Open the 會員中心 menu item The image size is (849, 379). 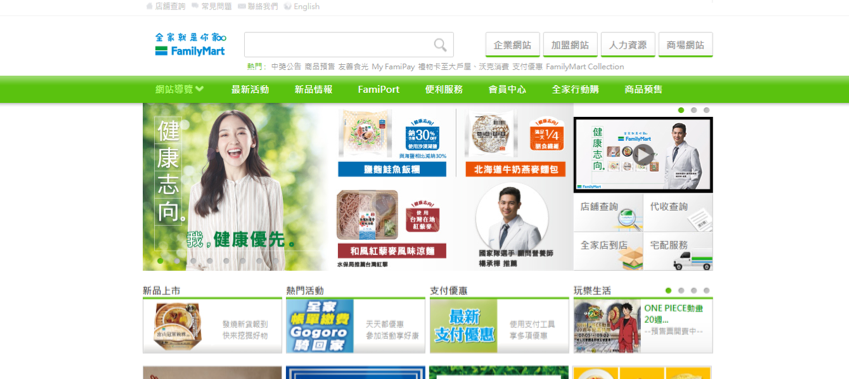[507, 89]
